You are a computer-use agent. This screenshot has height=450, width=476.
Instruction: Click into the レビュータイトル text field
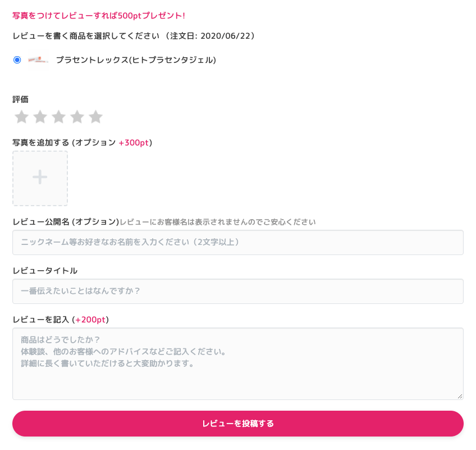pos(237,291)
